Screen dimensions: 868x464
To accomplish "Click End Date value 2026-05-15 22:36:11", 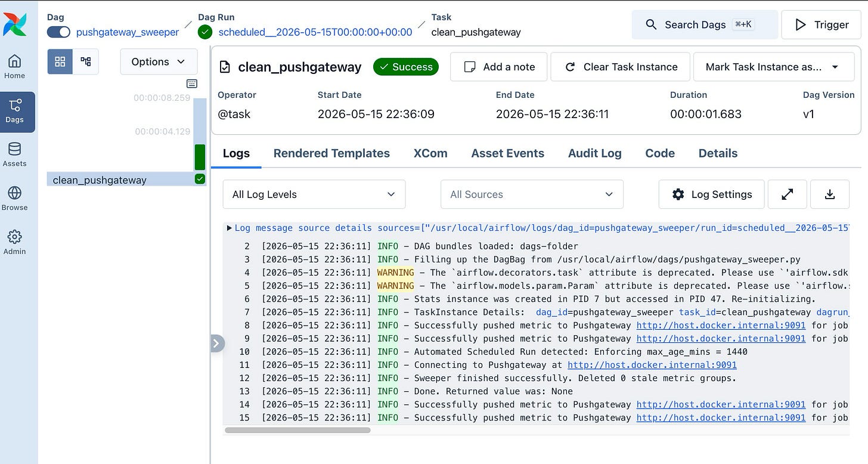I will click(553, 114).
